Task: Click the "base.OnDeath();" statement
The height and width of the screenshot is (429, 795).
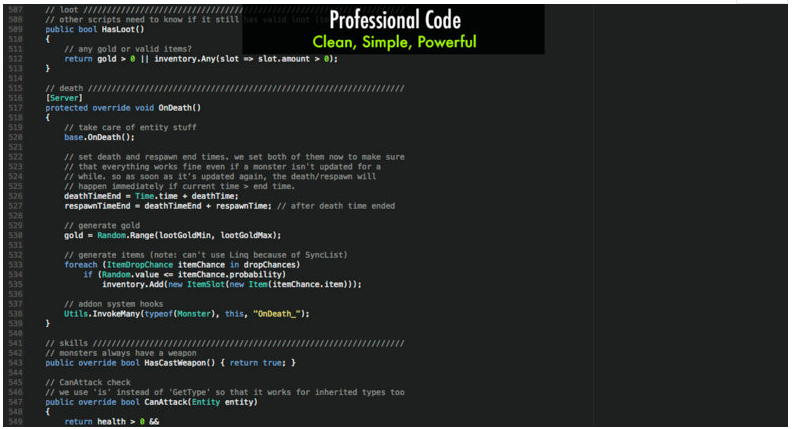Action: (99, 137)
